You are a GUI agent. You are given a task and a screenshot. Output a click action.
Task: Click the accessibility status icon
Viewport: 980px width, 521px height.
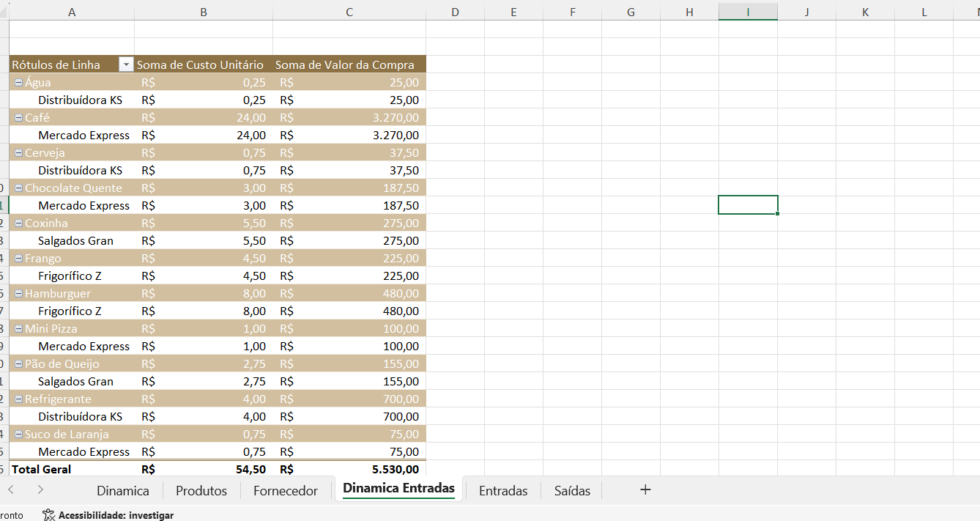[49, 515]
